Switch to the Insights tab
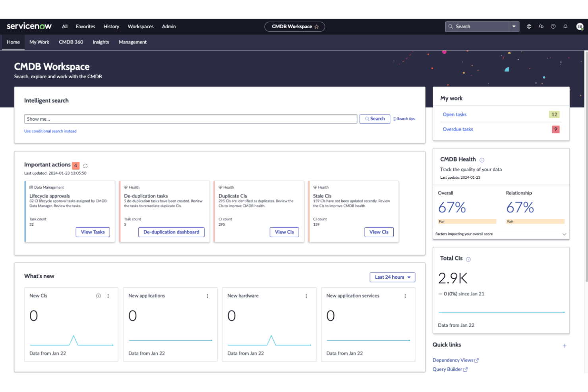This screenshot has height=392, width=588. tap(101, 42)
